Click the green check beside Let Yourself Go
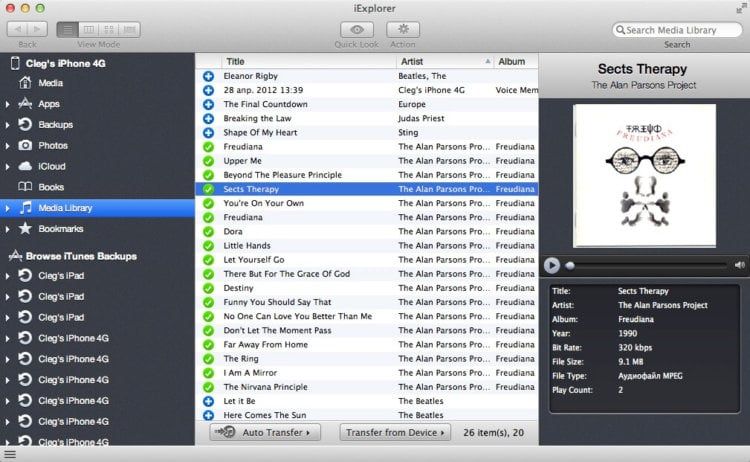The image size is (750, 462). click(x=209, y=260)
